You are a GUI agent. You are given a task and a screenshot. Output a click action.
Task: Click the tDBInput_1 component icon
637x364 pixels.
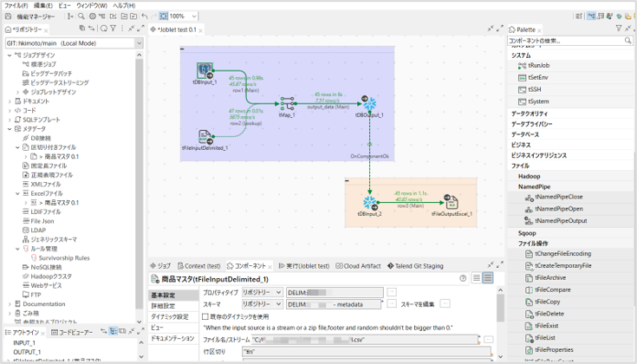[205, 70]
